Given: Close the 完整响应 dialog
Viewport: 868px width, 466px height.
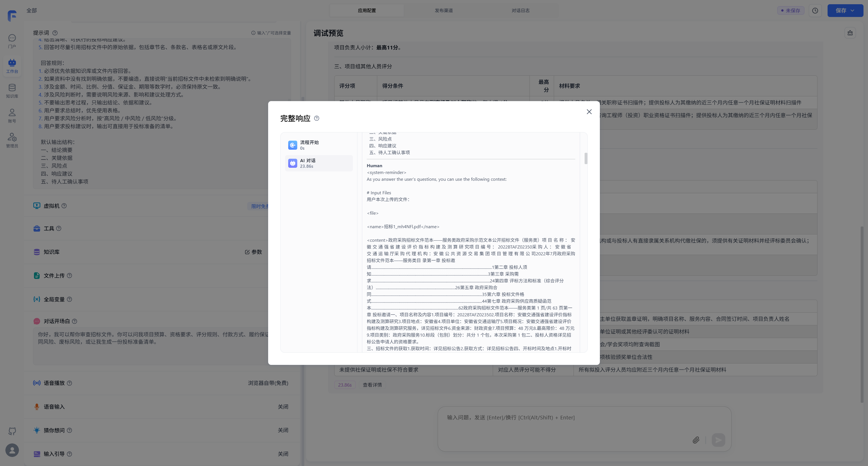Looking at the screenshot, I should (589, 112).
